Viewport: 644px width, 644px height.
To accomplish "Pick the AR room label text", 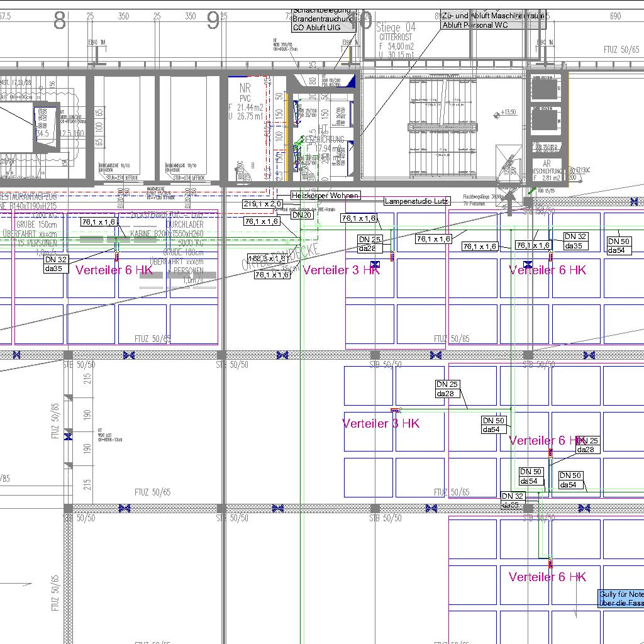I will (546, 164).
